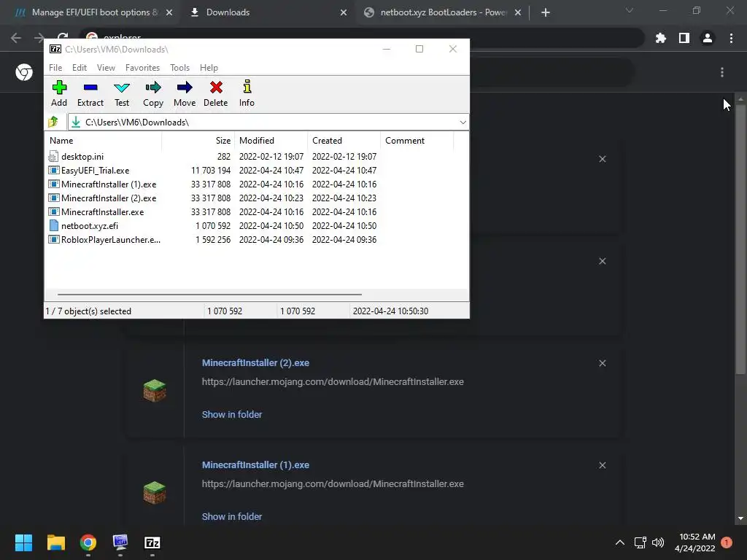
Task: Click Chrome back arrow
Action: click(16, 38)
